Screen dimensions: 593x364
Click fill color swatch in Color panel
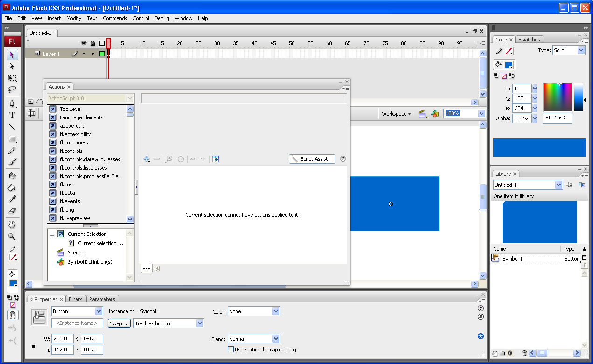coord(509,65)
